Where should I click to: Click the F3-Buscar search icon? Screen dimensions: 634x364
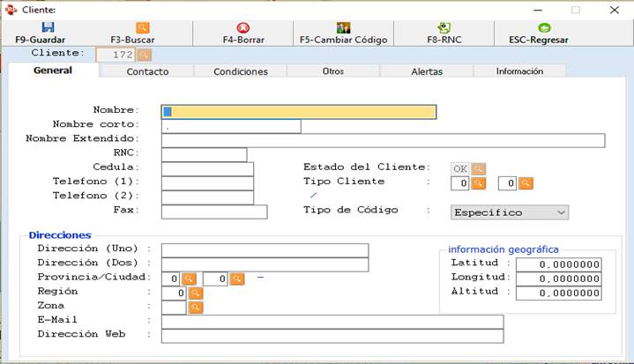pyautogui.click(x=142, y=27)
